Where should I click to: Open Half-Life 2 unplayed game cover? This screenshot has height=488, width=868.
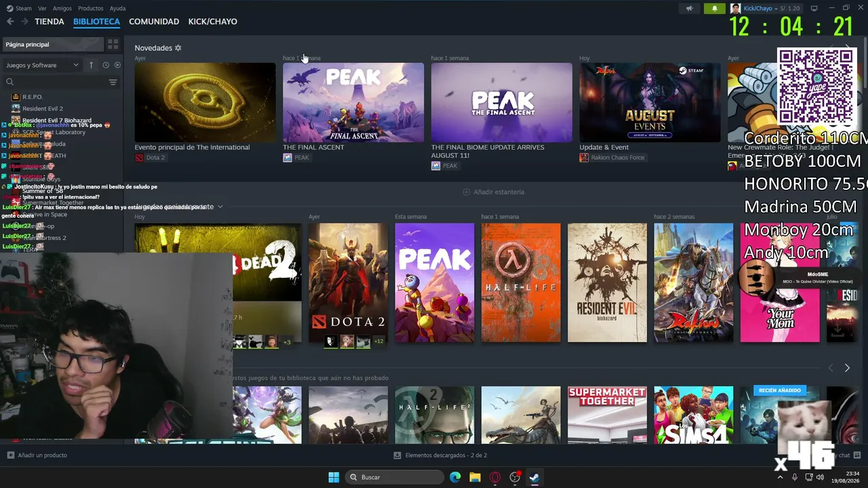click(x=435, y=415)
